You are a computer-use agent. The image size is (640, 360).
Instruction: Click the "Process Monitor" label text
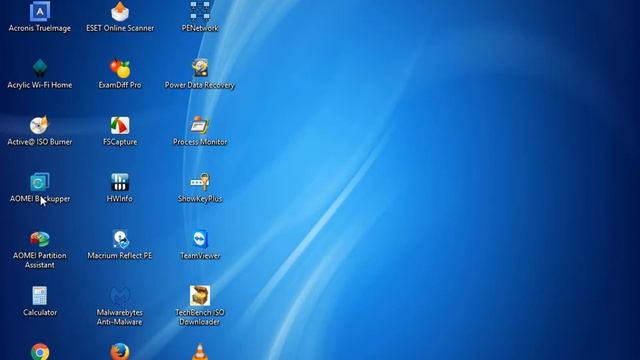[x=200, y=142]
